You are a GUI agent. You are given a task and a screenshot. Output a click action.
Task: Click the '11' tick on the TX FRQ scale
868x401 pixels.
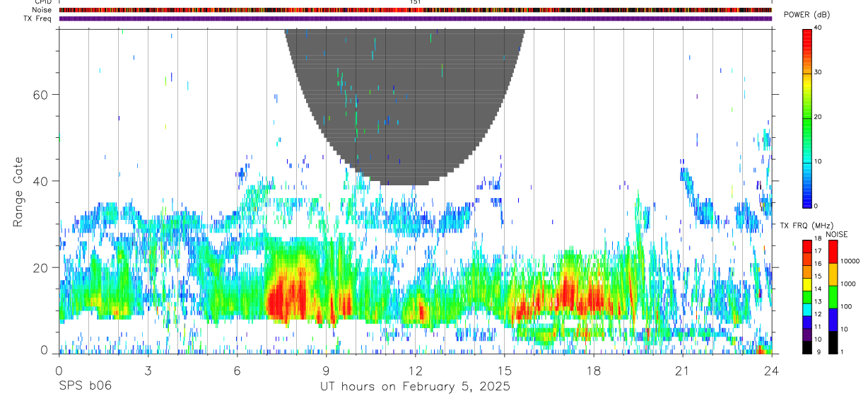tap(819, 327)
